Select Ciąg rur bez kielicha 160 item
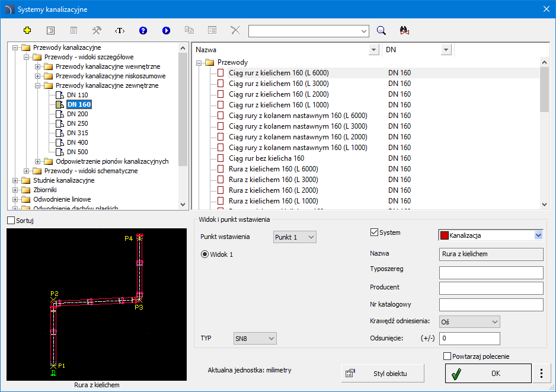 [266, 158]
